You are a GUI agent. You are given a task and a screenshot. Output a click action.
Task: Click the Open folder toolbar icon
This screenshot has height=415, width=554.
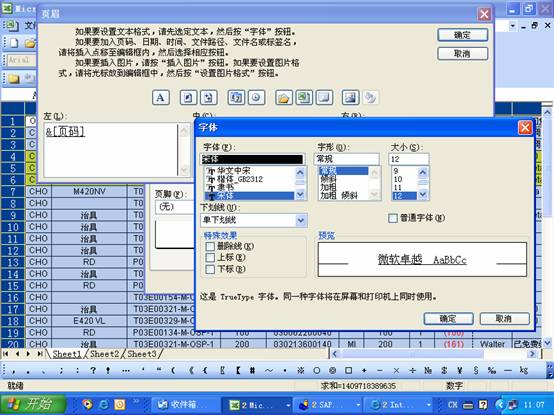pyautogui.click(x=30, y=43)
